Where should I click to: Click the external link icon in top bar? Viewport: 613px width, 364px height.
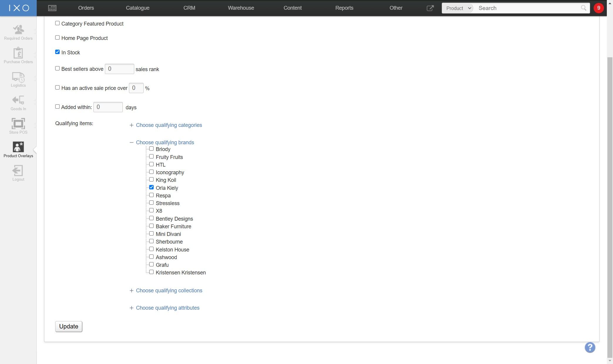(430, 8)
